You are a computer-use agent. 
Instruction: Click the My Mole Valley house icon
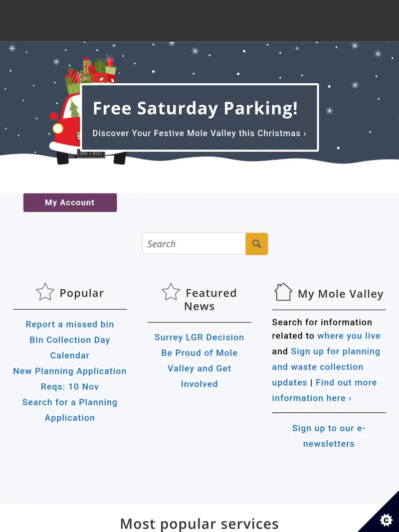283,292
